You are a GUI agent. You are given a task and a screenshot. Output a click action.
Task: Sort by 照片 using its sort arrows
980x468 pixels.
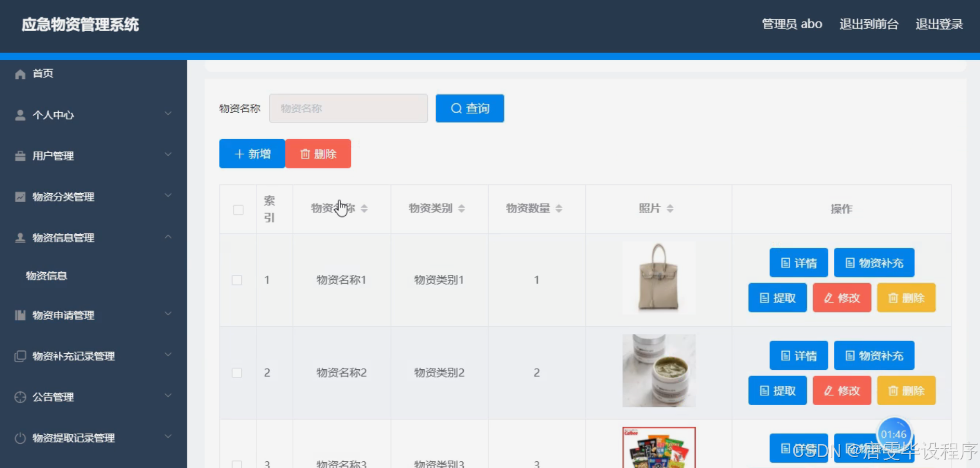[670, 209]
